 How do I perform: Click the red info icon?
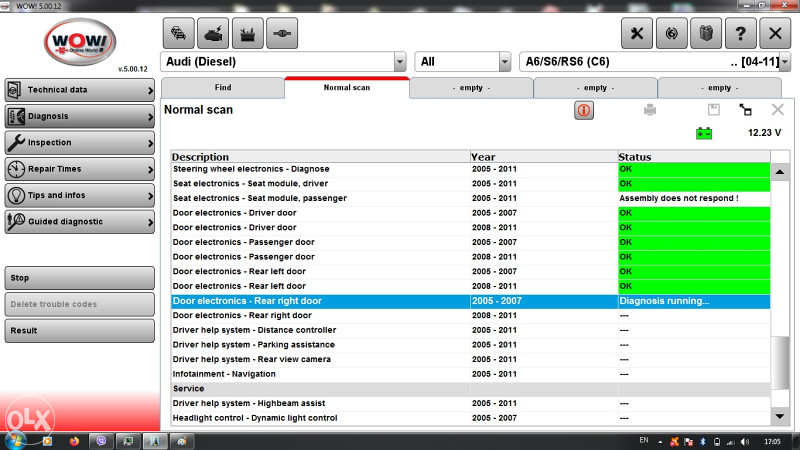pos(584,110)
